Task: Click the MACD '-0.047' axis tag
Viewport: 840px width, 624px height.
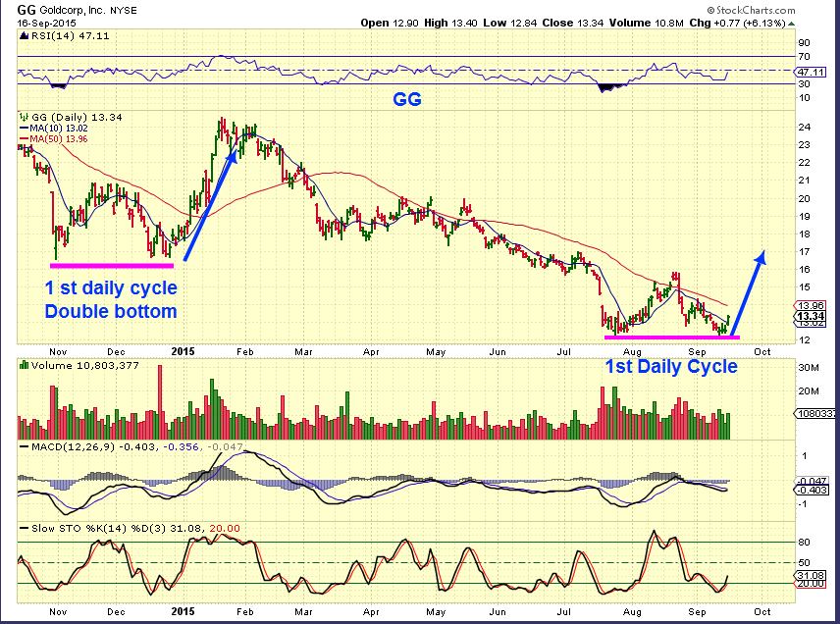Action: point(812,481)
